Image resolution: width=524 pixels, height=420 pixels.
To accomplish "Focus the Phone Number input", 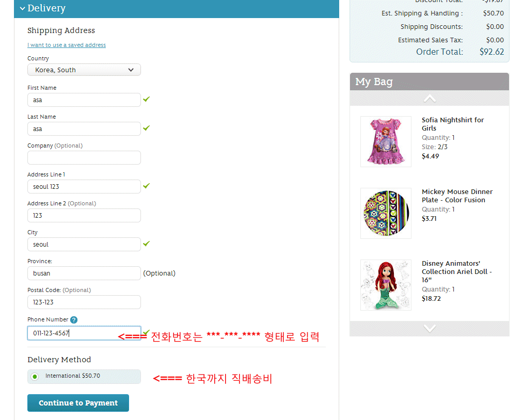I will pos(84,333).
